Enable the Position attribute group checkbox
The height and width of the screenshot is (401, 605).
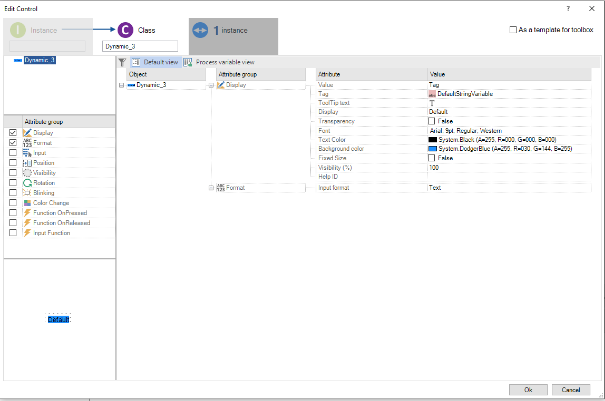point(13,162)
